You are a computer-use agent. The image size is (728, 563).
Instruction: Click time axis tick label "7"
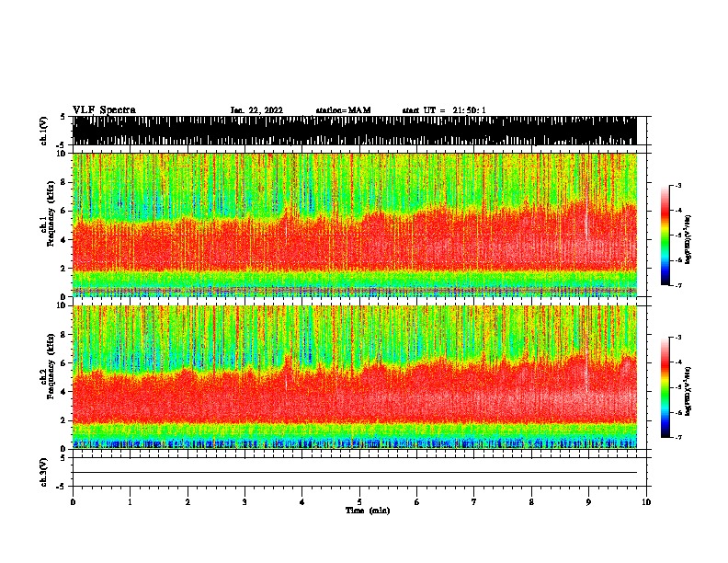pyautogui.click(x=474, y=502)
